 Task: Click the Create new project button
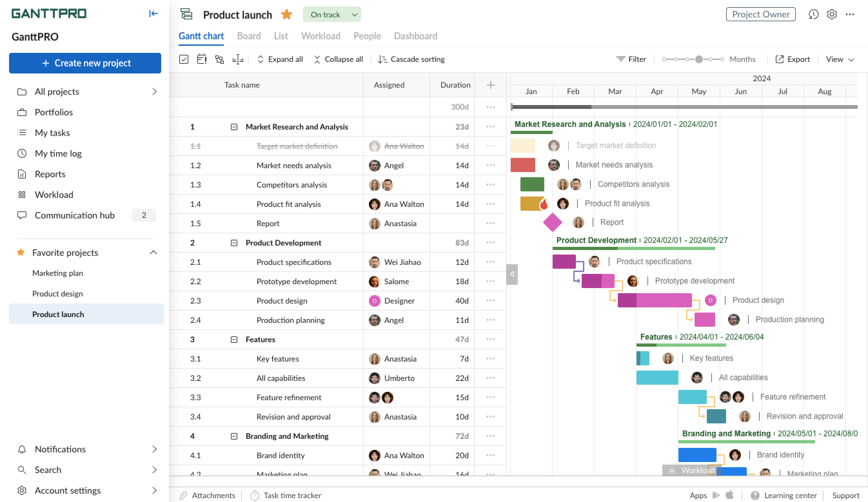click(x=85, y=63)
